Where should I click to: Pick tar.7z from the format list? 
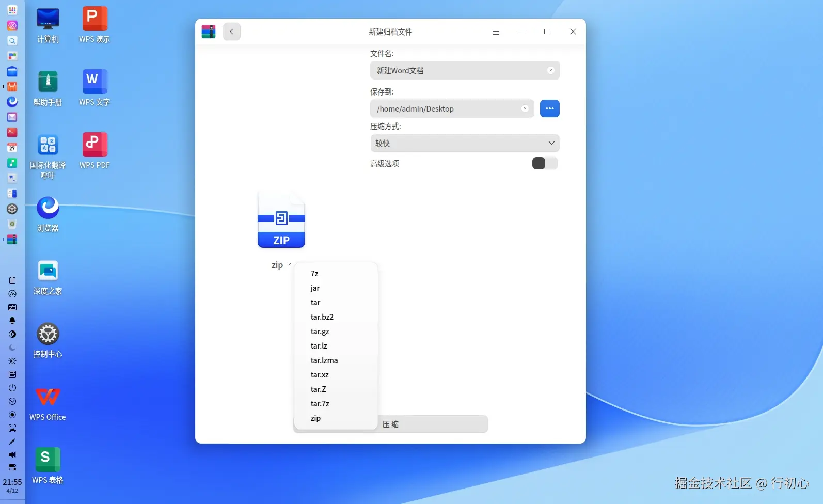[336, 404]
